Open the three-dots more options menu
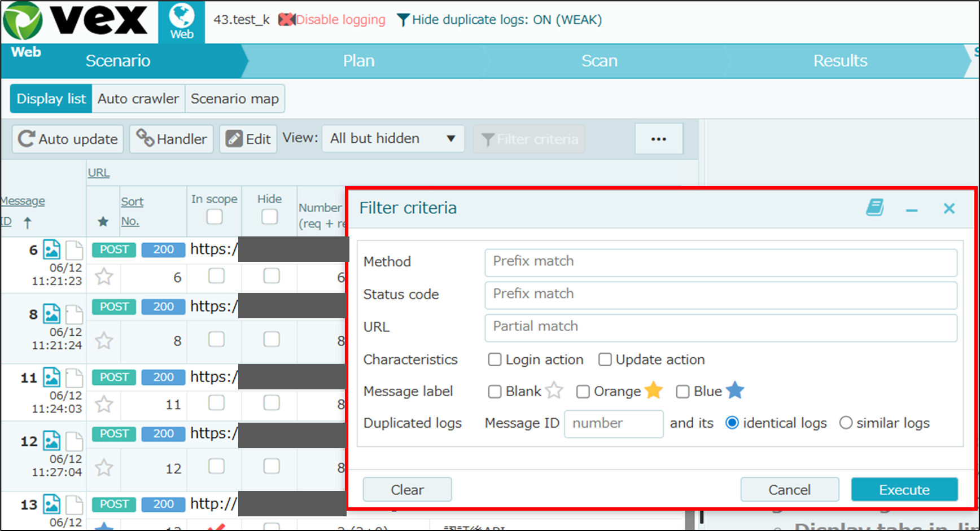Image resolution: width=980 pixels, height=531 pixels. point(659,139)
